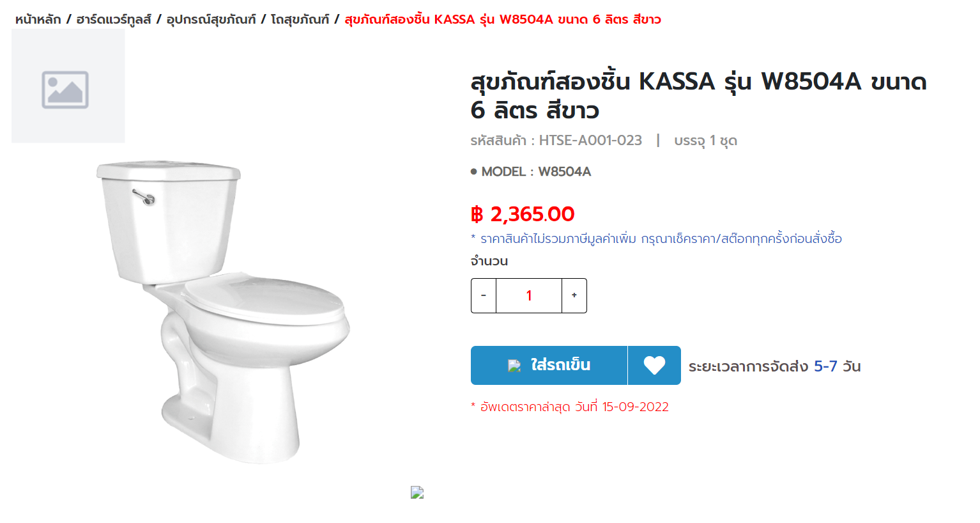Go to หน้าหลัก breadcrumb link
The height and width of the screenshot is (523, 980).
[x=38, y=19]
